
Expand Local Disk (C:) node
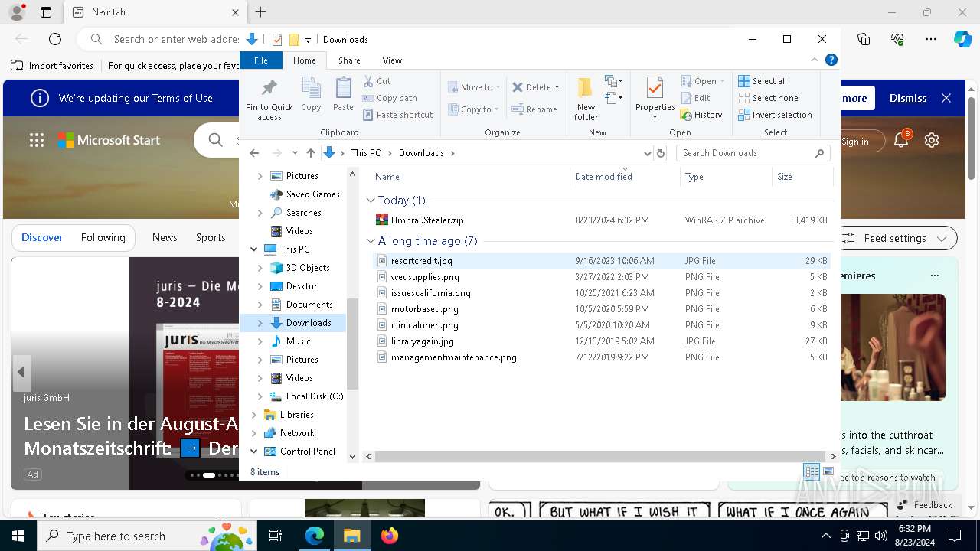(x=260, y=396)
